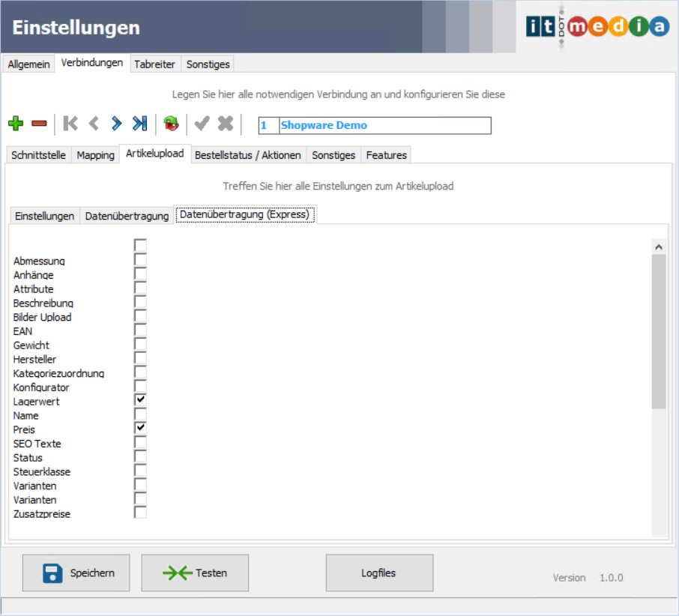
Task: Tick the EAN checkbox
Action: [x=140, y=330]
